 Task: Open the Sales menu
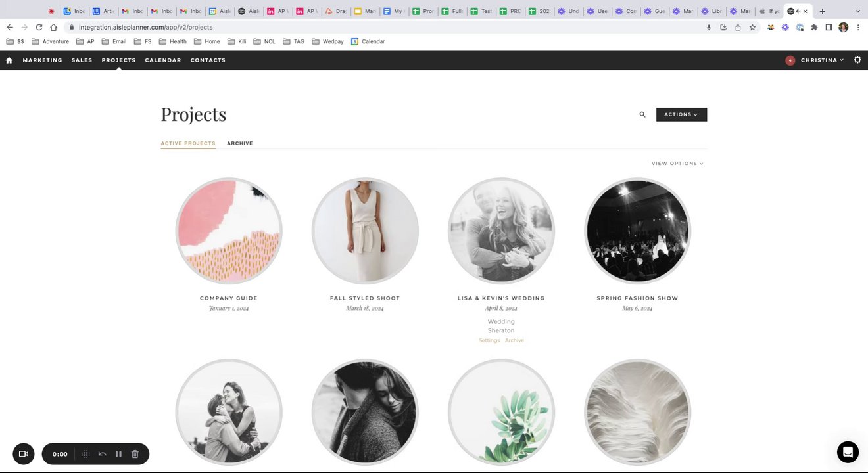pos(82,60)
